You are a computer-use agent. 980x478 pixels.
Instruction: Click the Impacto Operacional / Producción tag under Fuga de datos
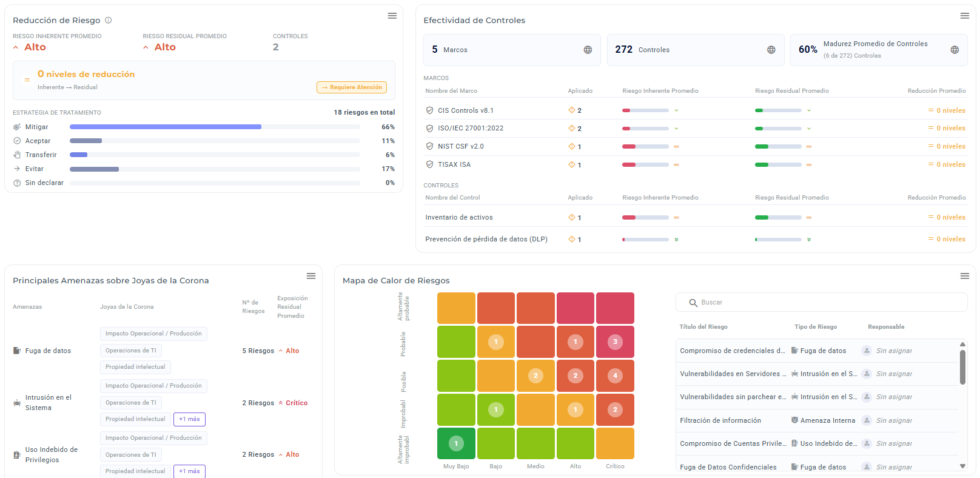coord(153,334)
